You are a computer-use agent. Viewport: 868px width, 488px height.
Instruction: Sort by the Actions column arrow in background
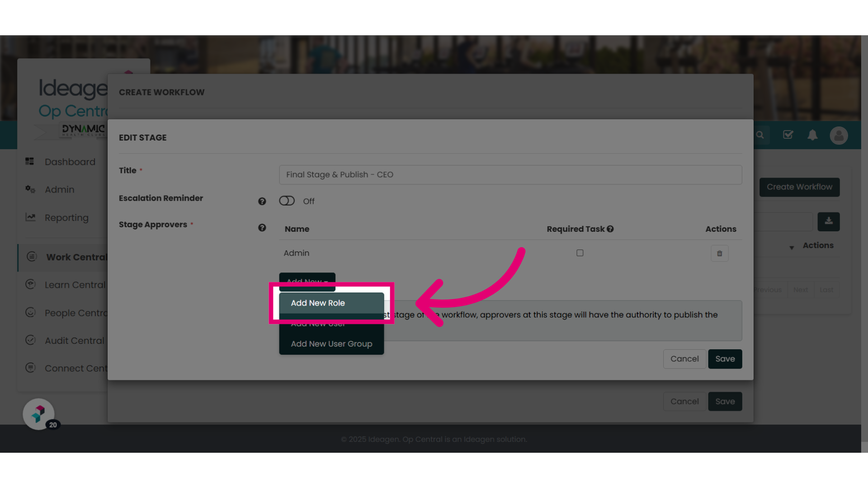point(792,248)
